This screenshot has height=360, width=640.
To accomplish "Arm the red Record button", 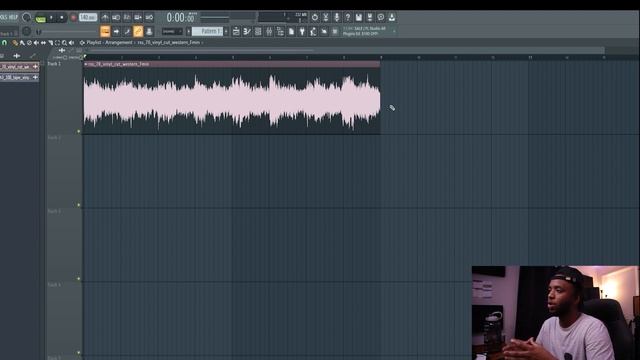I will pos(73,18).
